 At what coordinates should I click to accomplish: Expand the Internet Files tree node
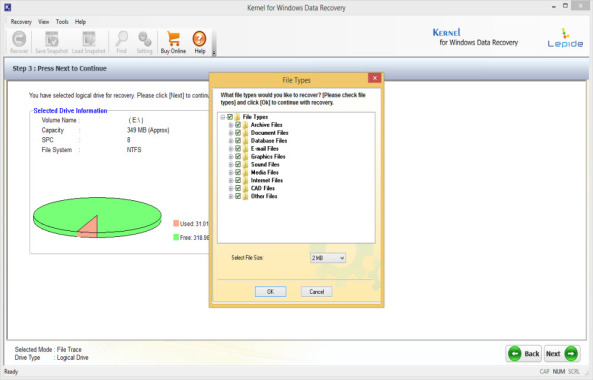(x=231, y=181)
